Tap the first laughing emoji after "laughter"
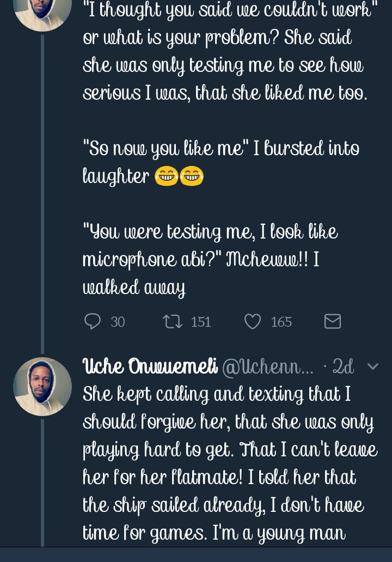 pos(167,176)
